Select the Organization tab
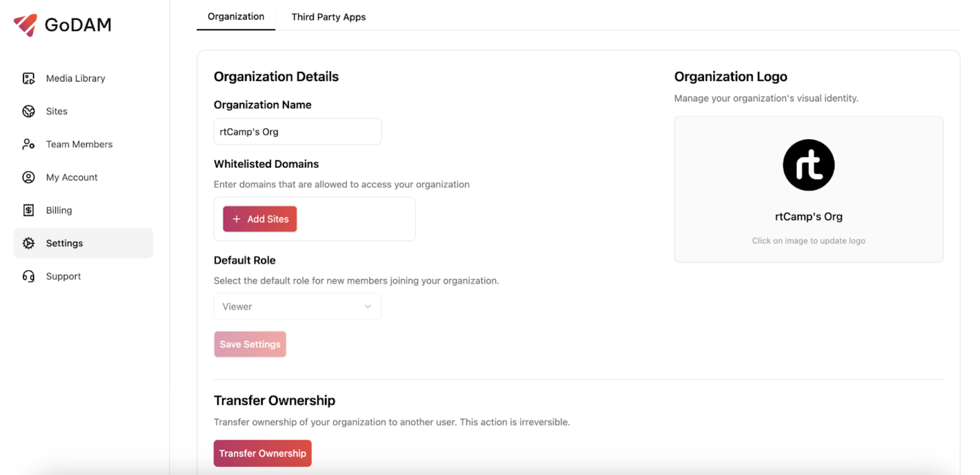Image resolution: width=980 pixels, height=475 pixels. [236, 17]
